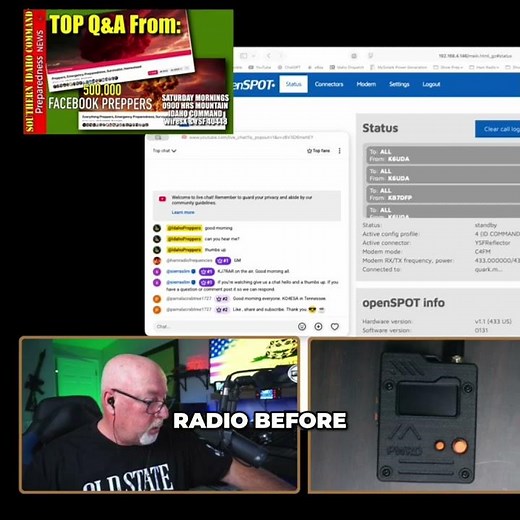Click avatar beside 'Like, share and subscribe'

pos(157,310)
